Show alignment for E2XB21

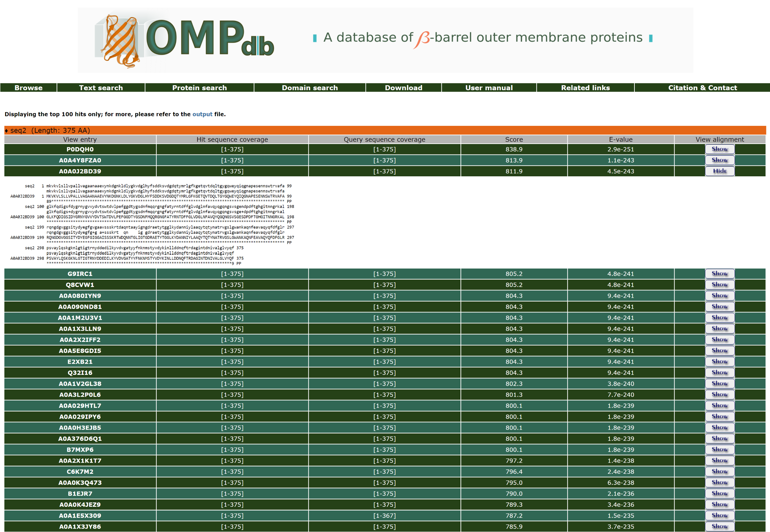pyautogui.click(x=720, y=361)
